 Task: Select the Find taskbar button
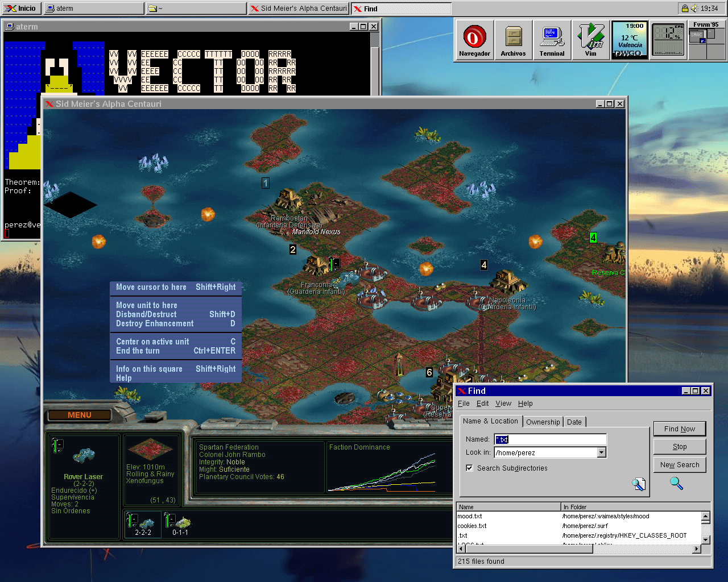click(401, 9)
